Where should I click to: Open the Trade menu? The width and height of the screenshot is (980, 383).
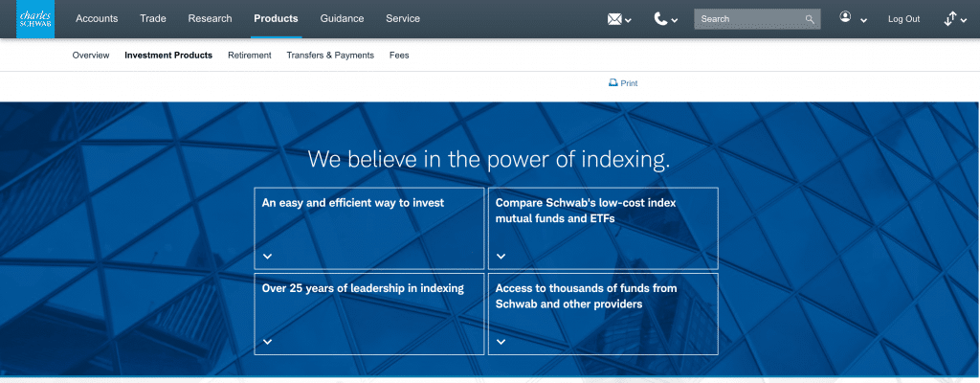click(x=153, y=19)
